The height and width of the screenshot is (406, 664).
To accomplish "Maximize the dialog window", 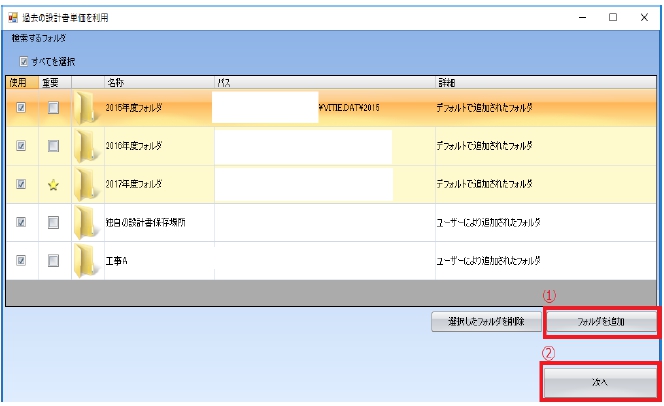I will (x=612, y=17).
